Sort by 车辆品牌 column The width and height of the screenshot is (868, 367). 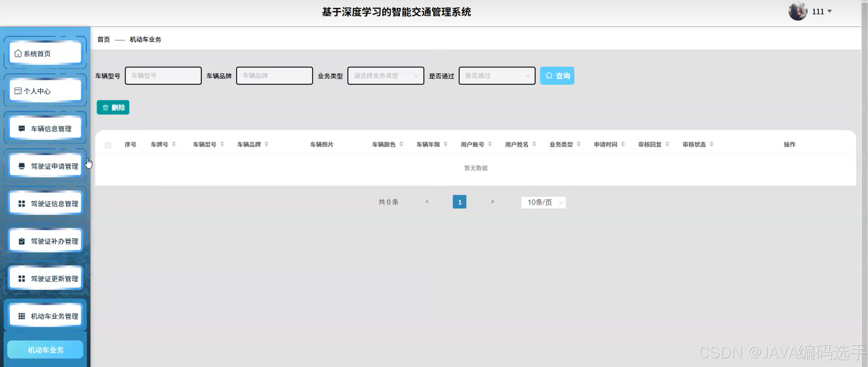coord(266,144)
